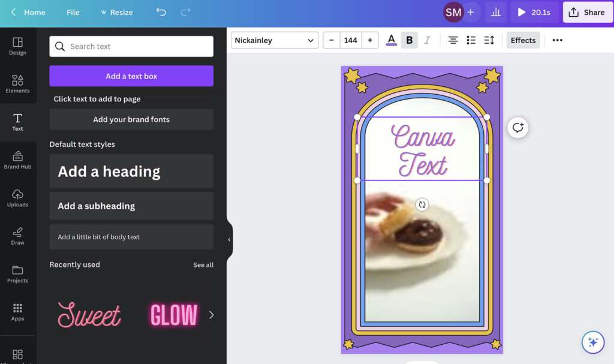Collapse the left panel with the side arrow
This screenshot has height=364, width=614.
[228, 239]
